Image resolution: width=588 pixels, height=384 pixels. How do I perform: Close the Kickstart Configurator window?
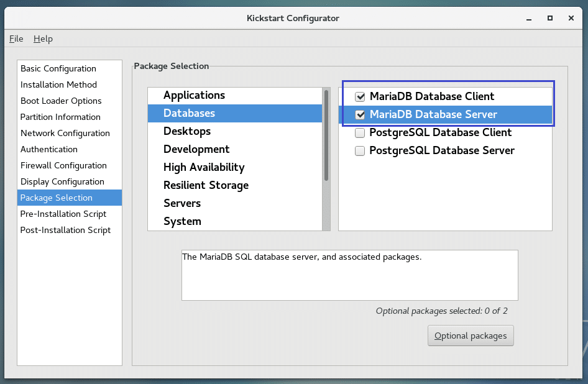point(570,18)
